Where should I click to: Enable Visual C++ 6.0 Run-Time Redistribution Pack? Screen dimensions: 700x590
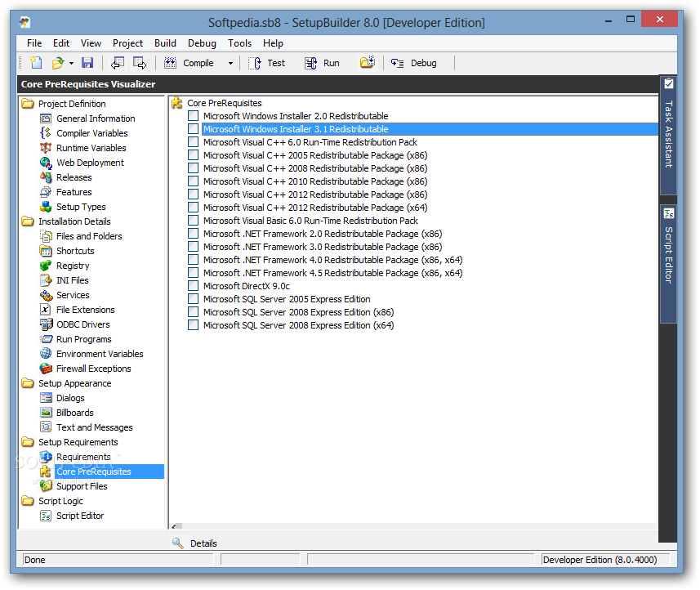194,142
